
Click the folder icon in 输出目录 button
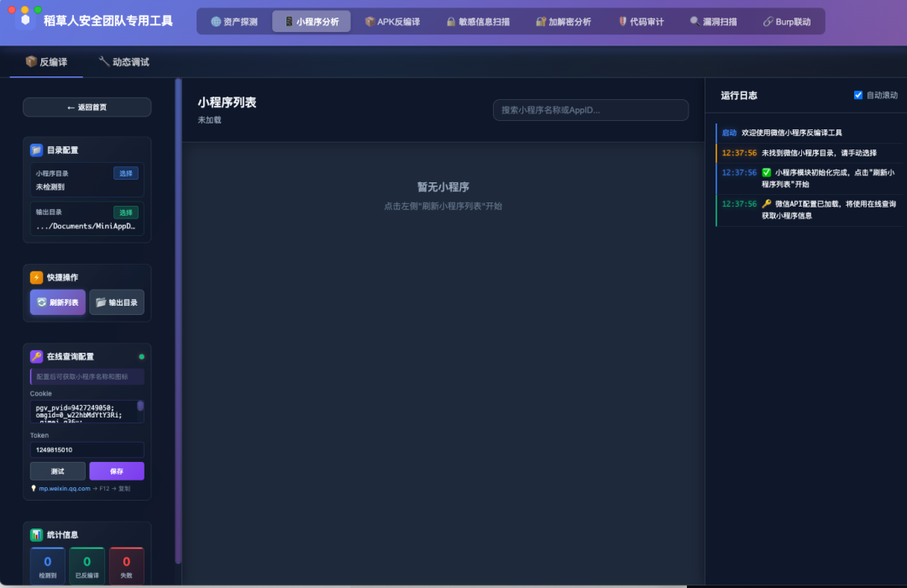(102, 302)
